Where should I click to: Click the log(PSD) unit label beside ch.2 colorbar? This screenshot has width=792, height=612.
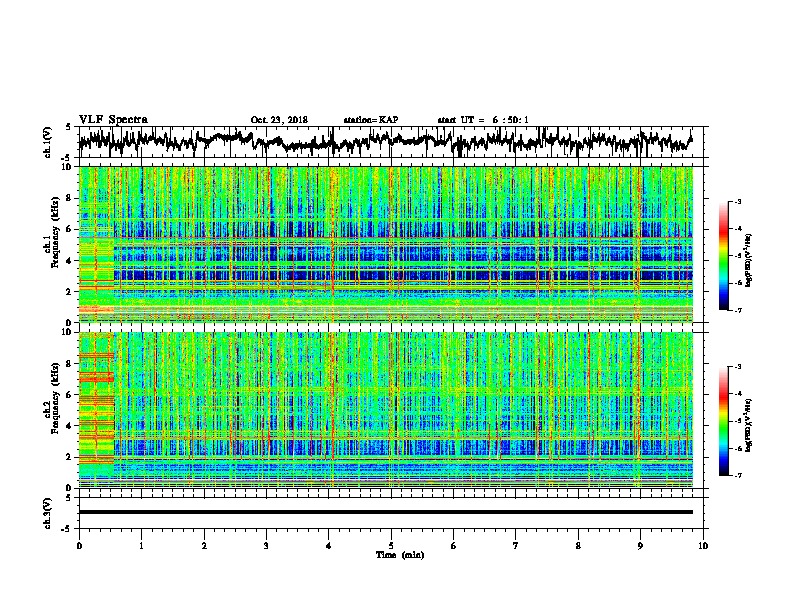click(749, 425)
